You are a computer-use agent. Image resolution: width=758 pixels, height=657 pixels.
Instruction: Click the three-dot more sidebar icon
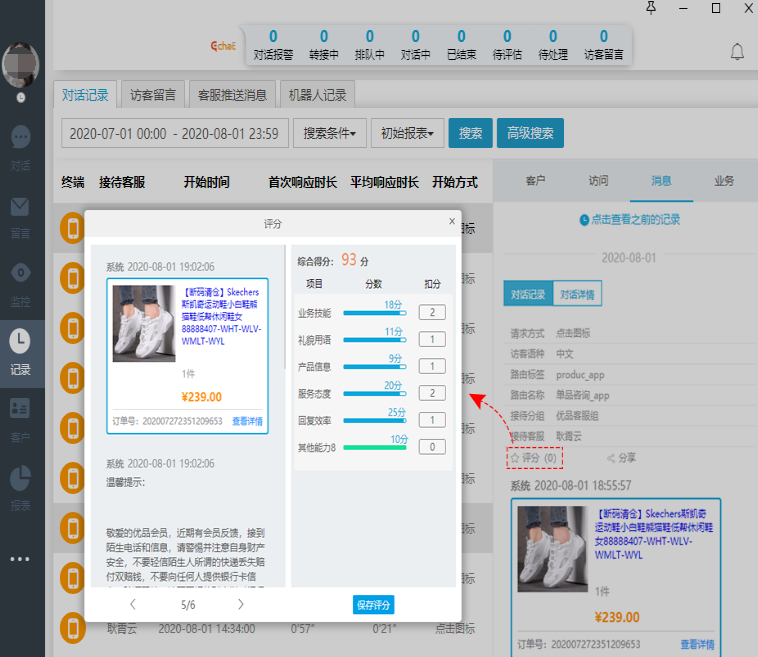20,559
